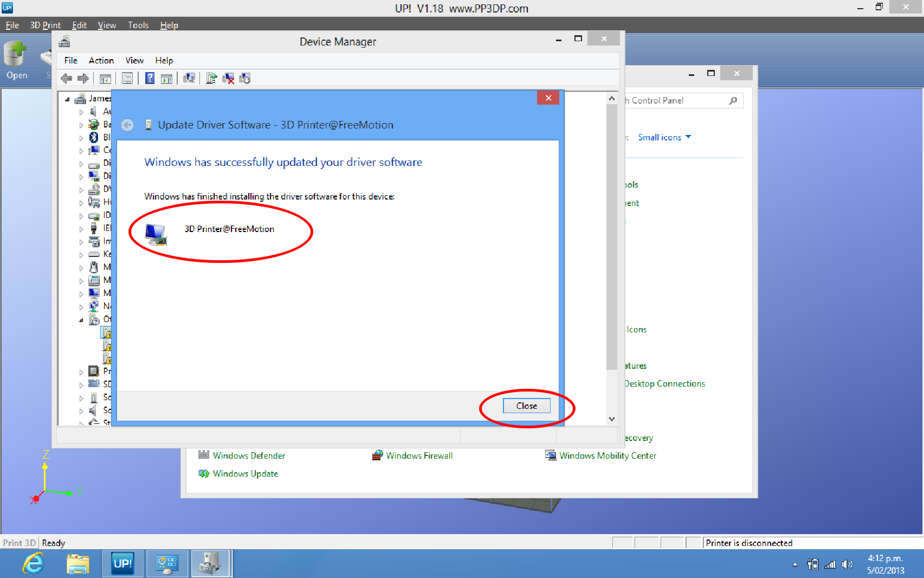
Task: Collapse the expanded Other devices category
Action: coord(81,320)
